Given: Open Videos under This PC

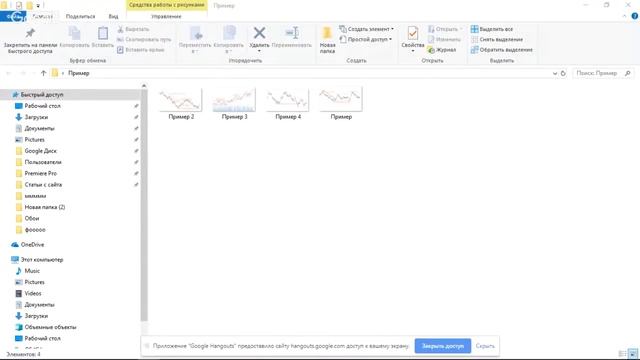Looking at the screenshot, I should pos(28,293).
